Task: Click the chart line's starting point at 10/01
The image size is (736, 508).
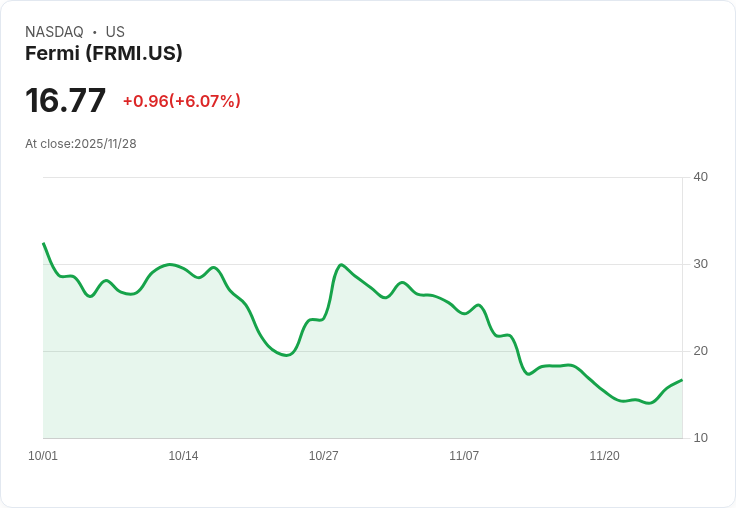Action: (43, 243)
